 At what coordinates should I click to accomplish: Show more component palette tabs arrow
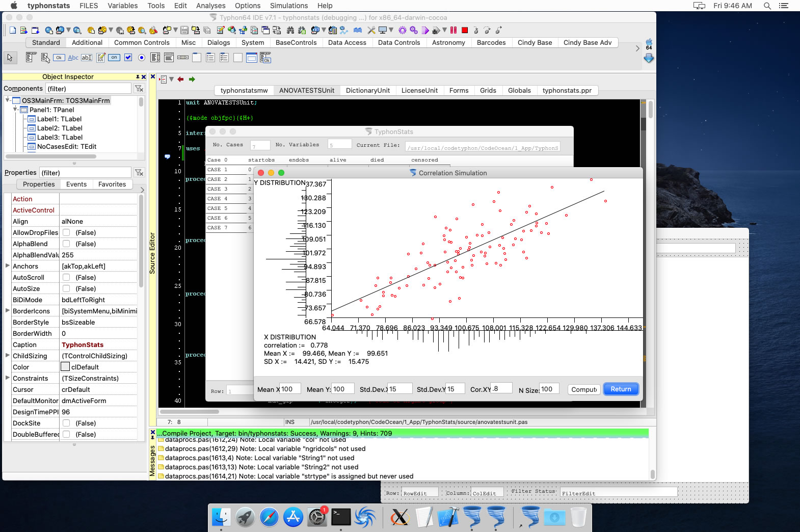point(637,48)
